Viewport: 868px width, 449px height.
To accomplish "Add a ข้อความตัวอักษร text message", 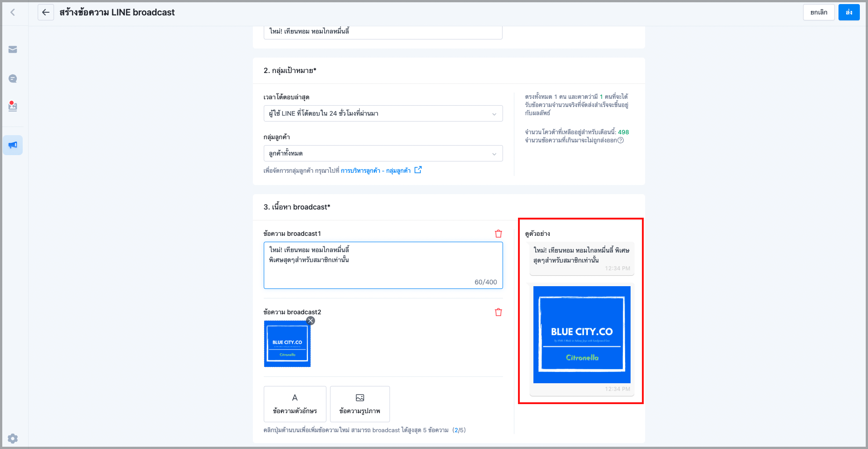I will point(295,404).
